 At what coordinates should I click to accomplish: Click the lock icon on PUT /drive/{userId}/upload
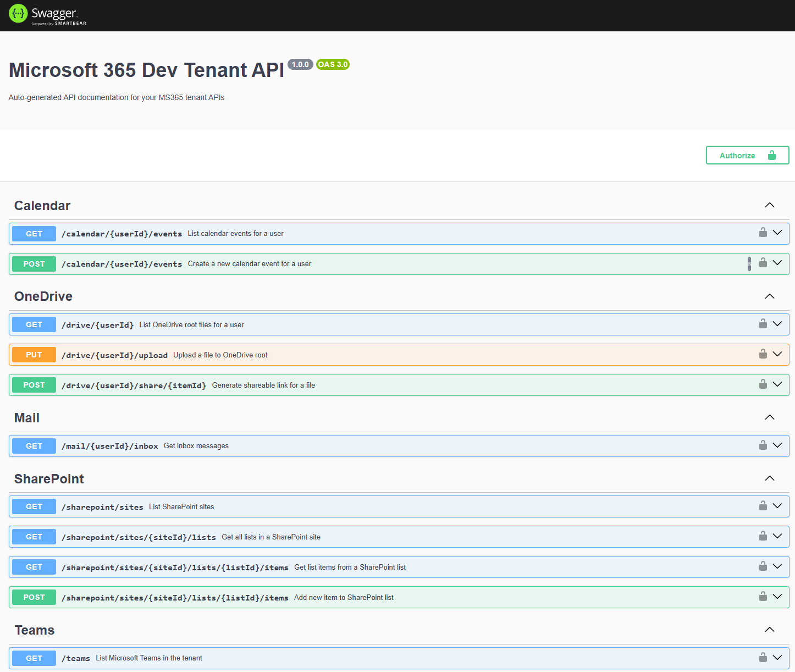(x=763, y=354)
